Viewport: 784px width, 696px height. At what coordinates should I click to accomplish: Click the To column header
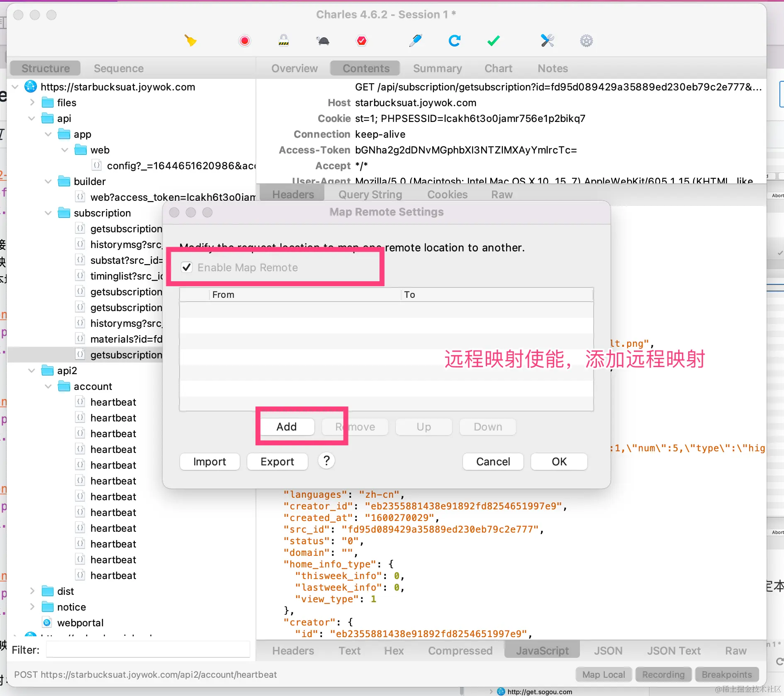[x=497, y=294]
